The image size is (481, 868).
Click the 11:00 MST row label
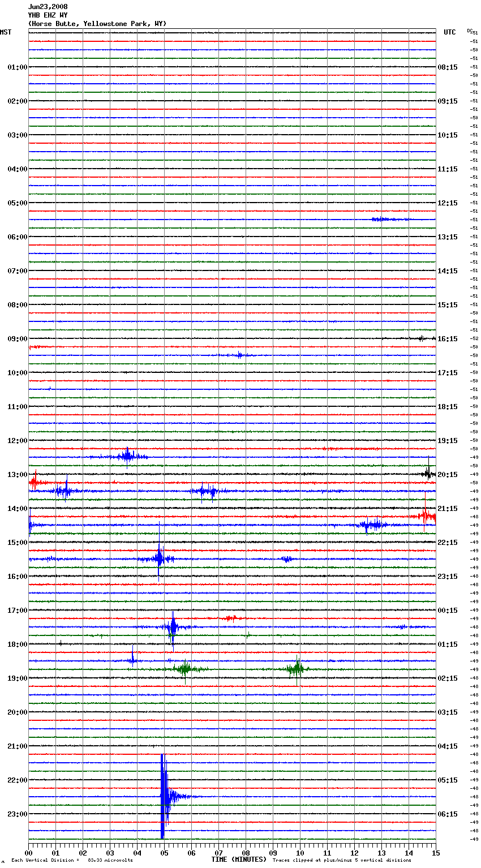[x=18, y=407]
